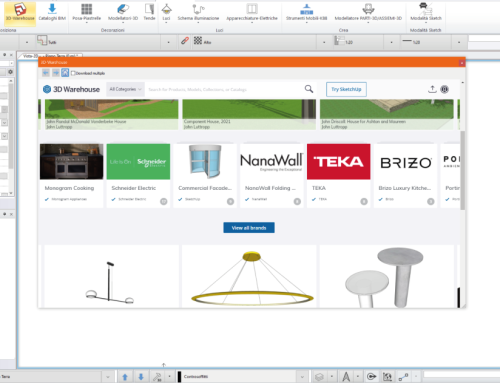Click the large A text tool

[x=346, y=377]
